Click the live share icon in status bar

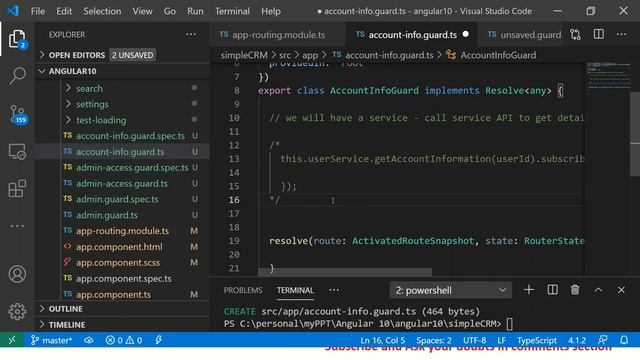pos(158,340)
